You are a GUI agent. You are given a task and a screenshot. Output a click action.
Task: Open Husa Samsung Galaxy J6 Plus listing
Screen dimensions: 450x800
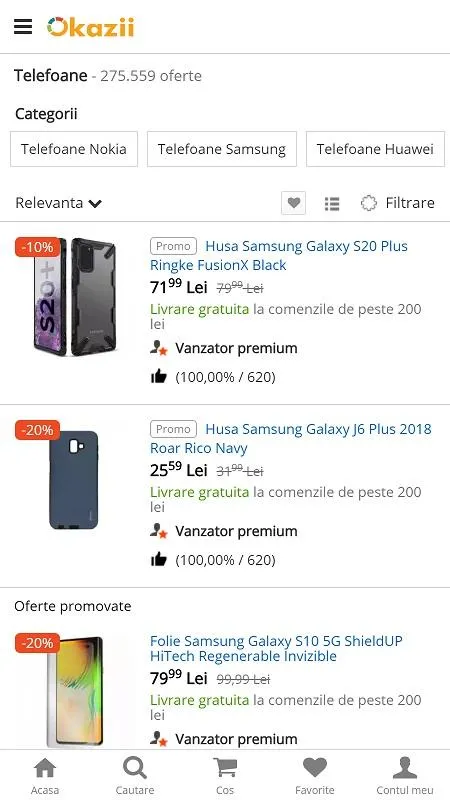[x=291, y=438]
